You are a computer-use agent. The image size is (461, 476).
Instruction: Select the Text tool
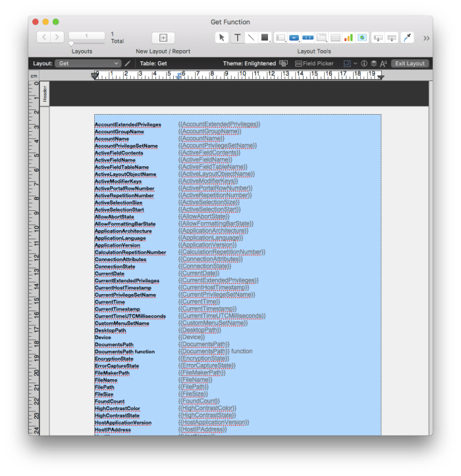237,38
